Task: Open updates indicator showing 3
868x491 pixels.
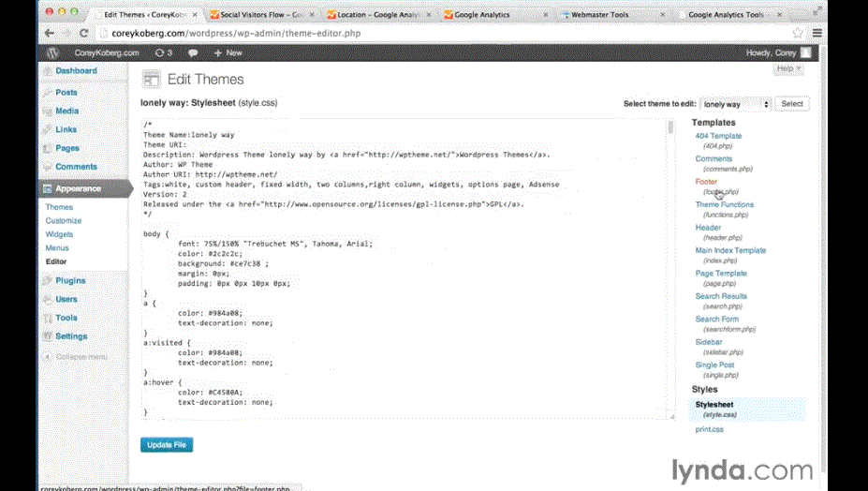Action: click(164, 53)
